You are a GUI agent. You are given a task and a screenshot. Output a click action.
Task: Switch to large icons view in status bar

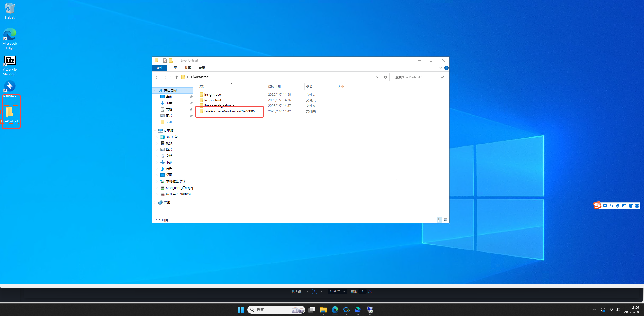[445, 220]
